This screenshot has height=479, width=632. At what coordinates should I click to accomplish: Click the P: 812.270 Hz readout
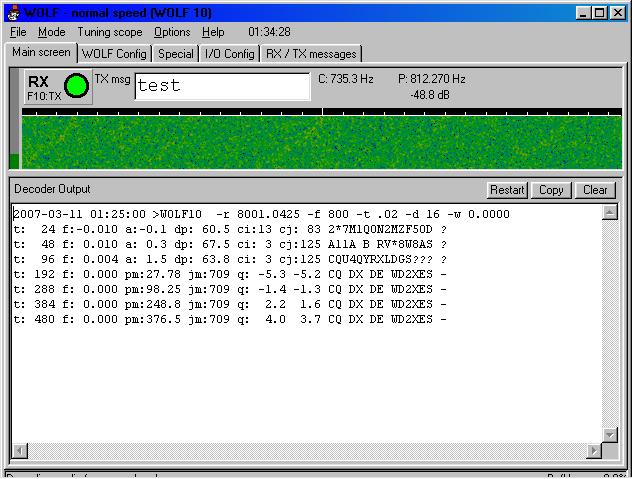point(432,79)
